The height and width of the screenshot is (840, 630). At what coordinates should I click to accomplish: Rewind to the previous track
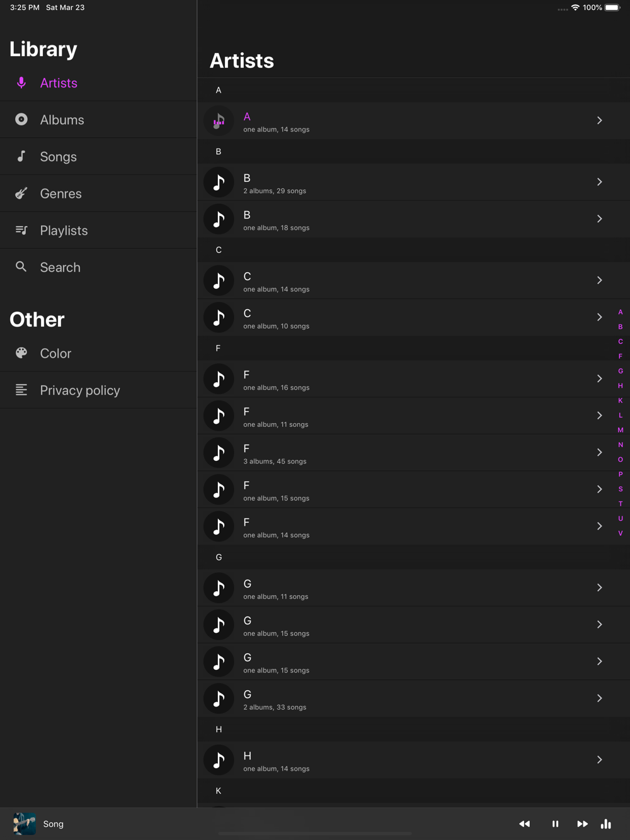point(524,824)
